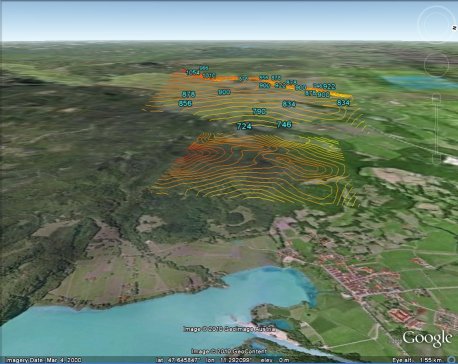Screen dimensions: 458x364
Task: Click zoom-in button atop the zoom slider
Action: (x=437, y=97)
